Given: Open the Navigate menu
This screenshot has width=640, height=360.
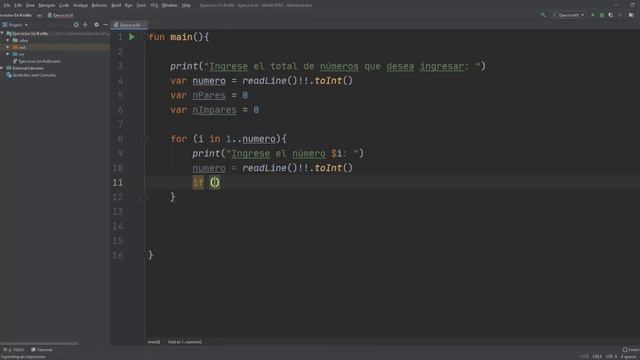Looking at the screenshot, I should click(x=47, y=5).
